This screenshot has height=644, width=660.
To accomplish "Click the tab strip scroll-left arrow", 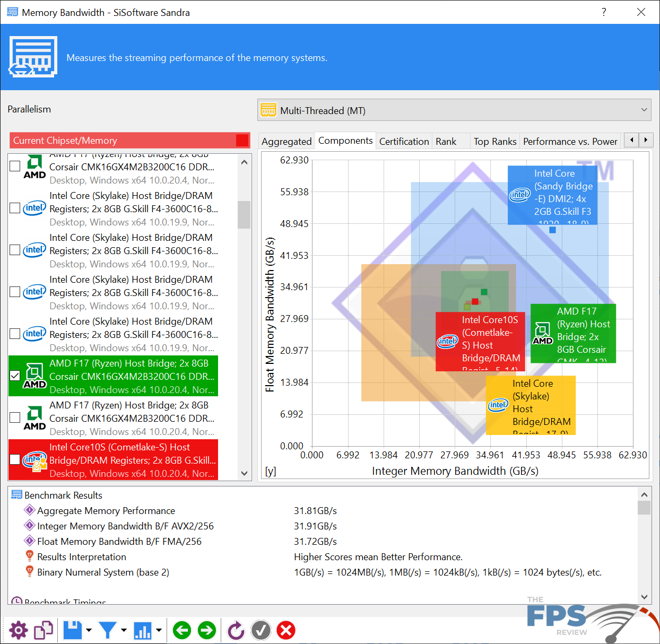I will [631, 140].
